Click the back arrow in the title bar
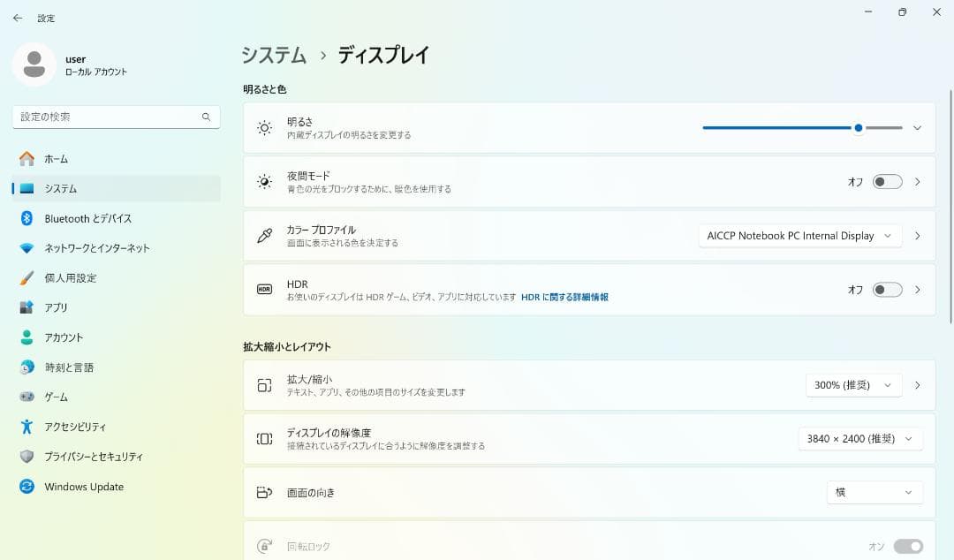This screenshot has width=954, height=560. click(18, 18)
